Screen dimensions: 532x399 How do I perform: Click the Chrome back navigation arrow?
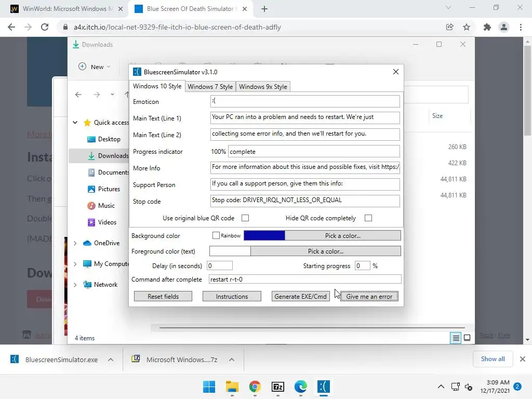(x=11, y=27)
